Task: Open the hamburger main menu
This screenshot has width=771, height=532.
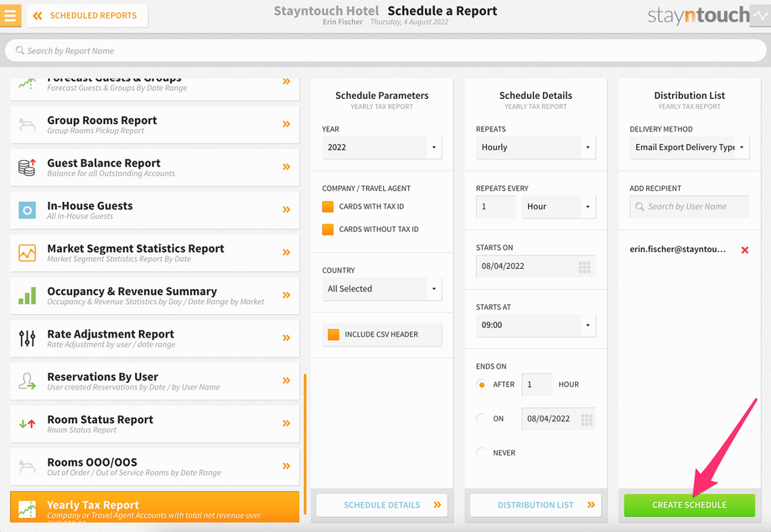Action: coord(10,15)
